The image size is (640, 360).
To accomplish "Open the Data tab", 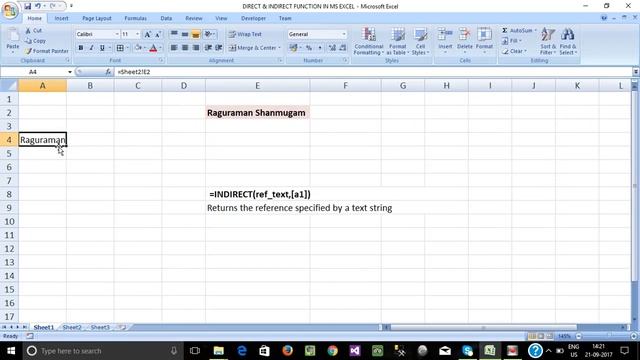I will pyautogui.click(x=166, y=18).
